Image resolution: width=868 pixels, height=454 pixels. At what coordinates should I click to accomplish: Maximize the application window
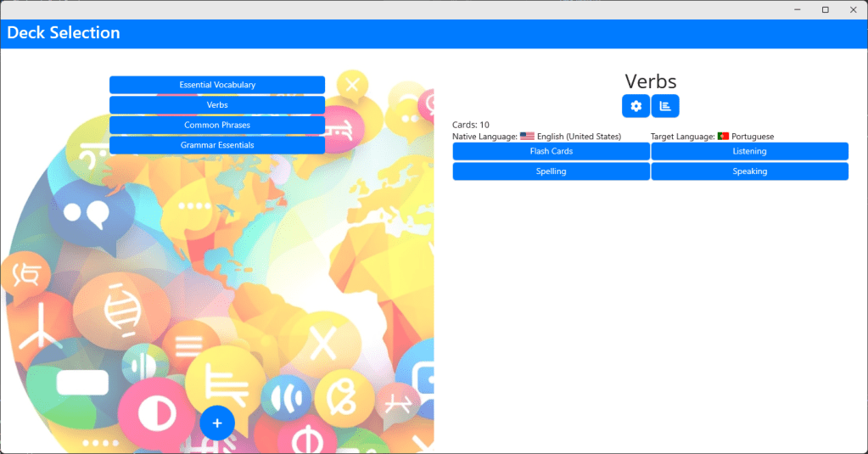(825, 9)
